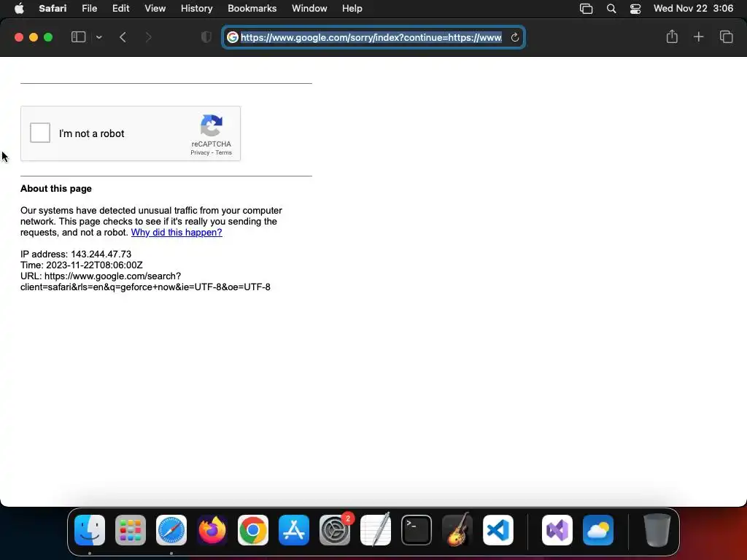Open Stage Manager from menu bar
The height and width of the screenshot is (560, 747).
(586, 9)
